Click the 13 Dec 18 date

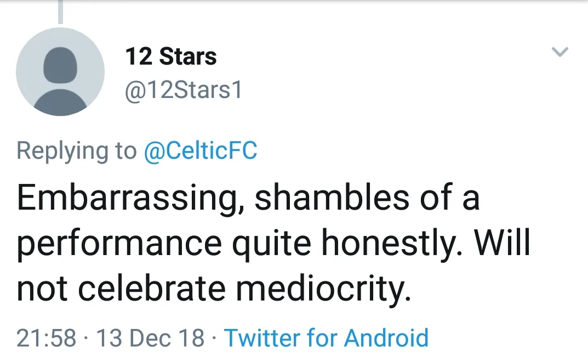click(x=150, y=338)
